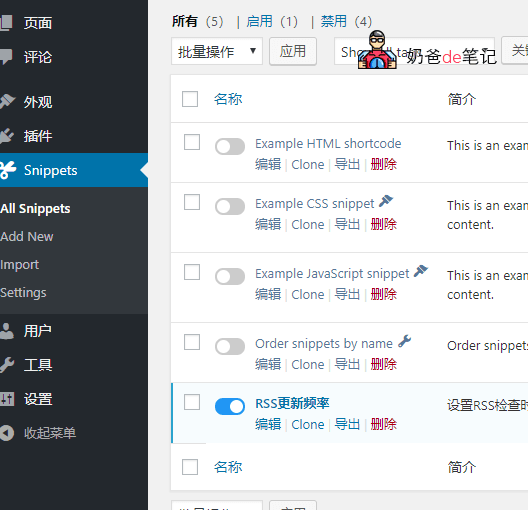528x510 pixels.
Task: Open the 外观 appearance brush icon
Action: coord(7,102)
